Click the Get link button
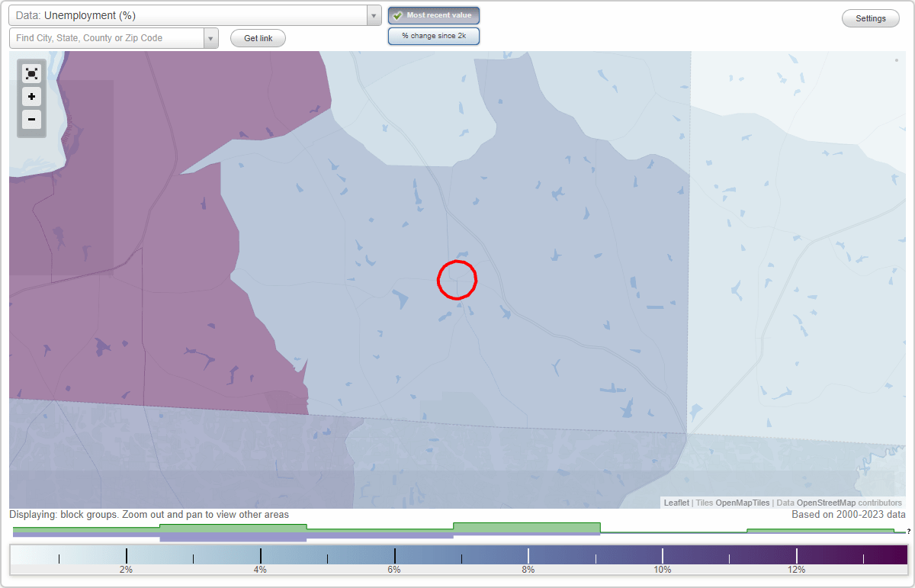Screen dimensions: 915x588 click(x=258, y=38)
